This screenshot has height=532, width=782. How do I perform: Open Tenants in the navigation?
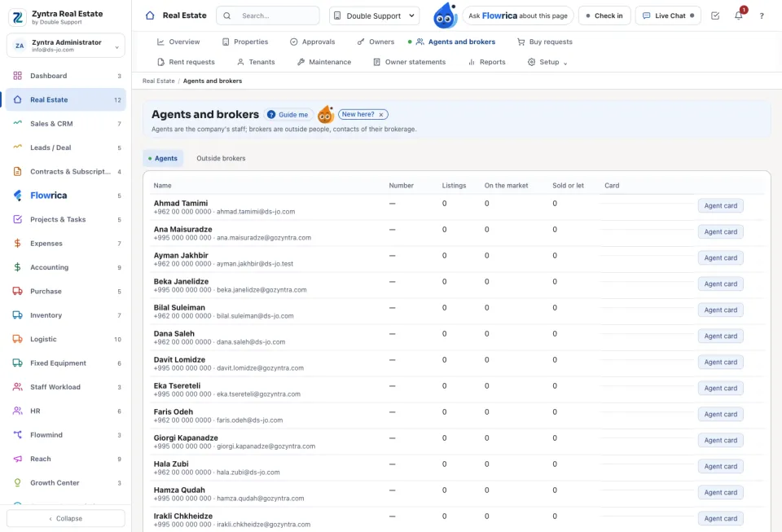pos(256,62)
